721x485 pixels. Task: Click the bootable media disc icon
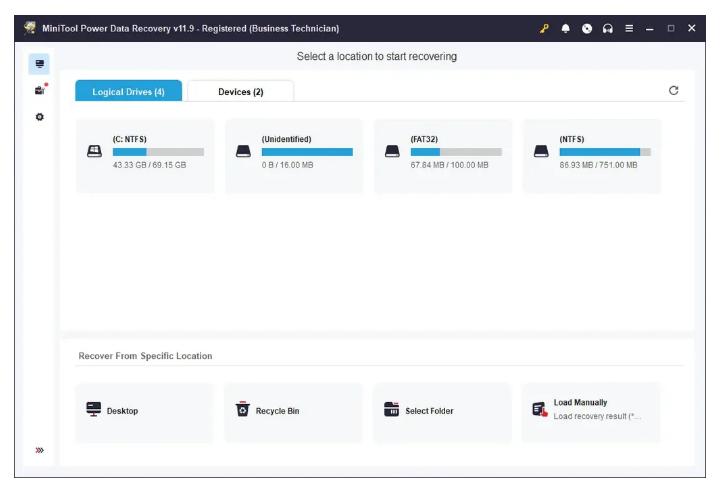click(587, 28)
